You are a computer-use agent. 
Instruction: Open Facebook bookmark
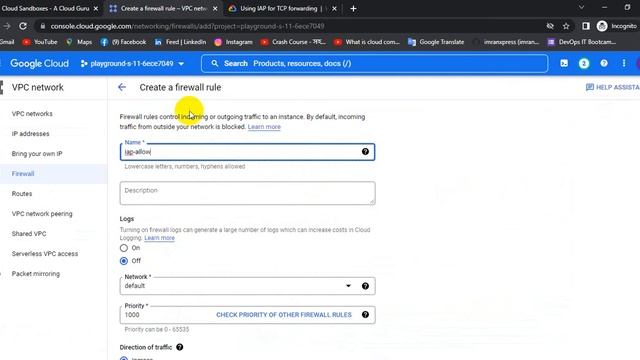(123, 42)
